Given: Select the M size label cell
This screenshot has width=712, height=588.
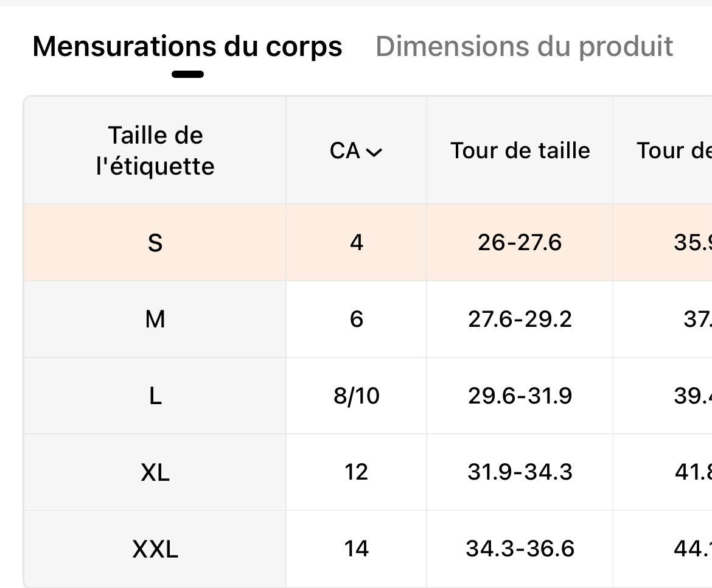Looking at the screenshot, I should click(x=155, y=319).
